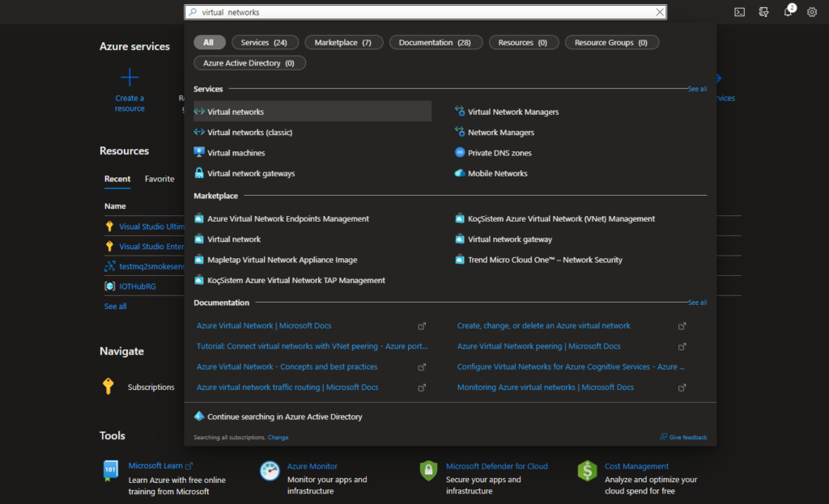Sort resources by Name column header
The height and width of the screenshot is (504, 829).
(x=115, y=206)
